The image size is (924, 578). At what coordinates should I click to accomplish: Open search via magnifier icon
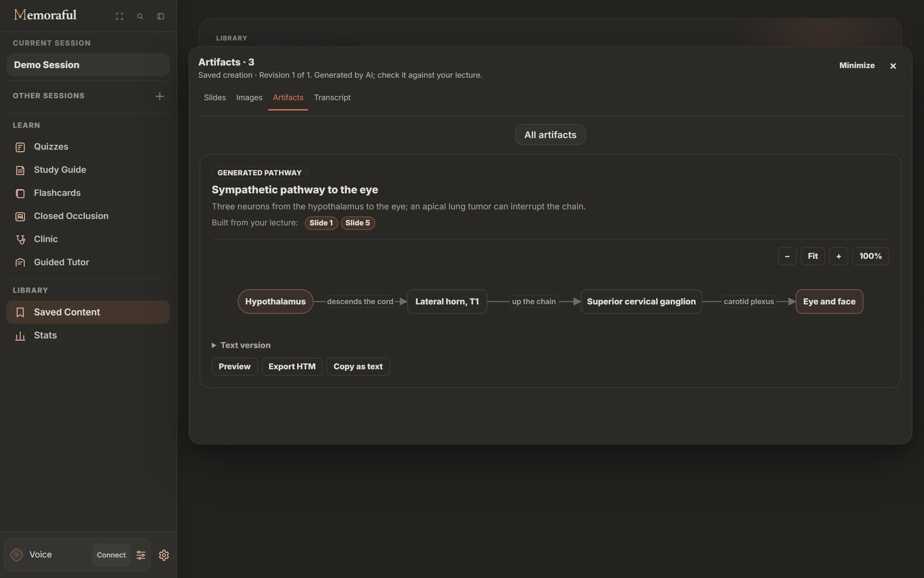[140, 16]
